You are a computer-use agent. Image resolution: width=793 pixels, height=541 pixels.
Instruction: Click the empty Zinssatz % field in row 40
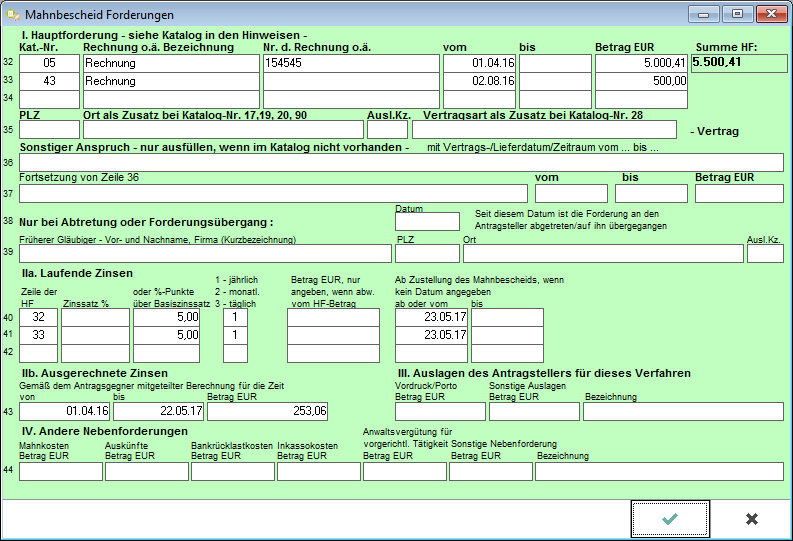[96, 318]
